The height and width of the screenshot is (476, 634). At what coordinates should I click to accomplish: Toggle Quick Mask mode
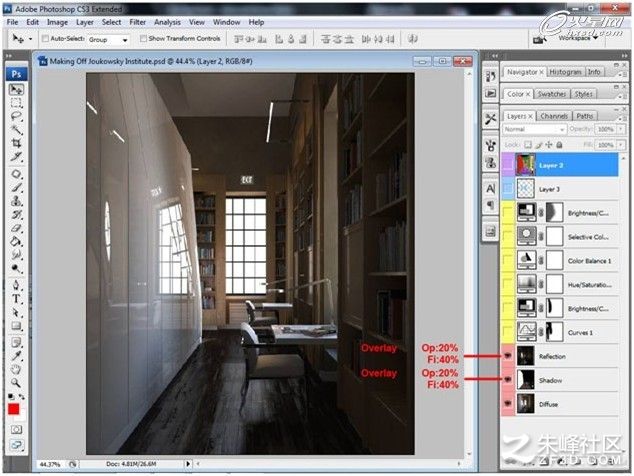pyautogui.click(x=16, y=429)
